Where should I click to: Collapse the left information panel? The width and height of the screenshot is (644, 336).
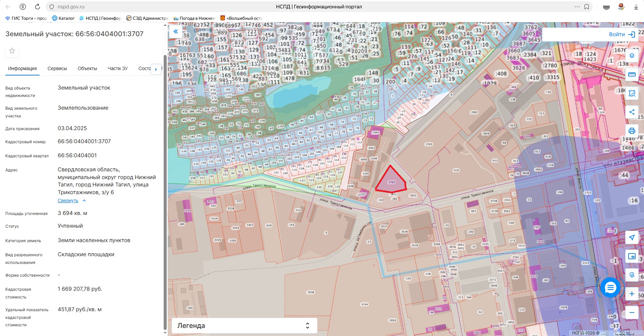coord(175,32)
